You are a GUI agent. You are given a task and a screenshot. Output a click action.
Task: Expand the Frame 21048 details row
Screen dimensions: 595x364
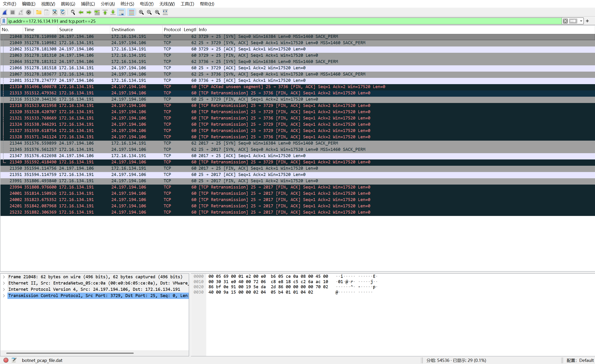[x=4, y=277]
